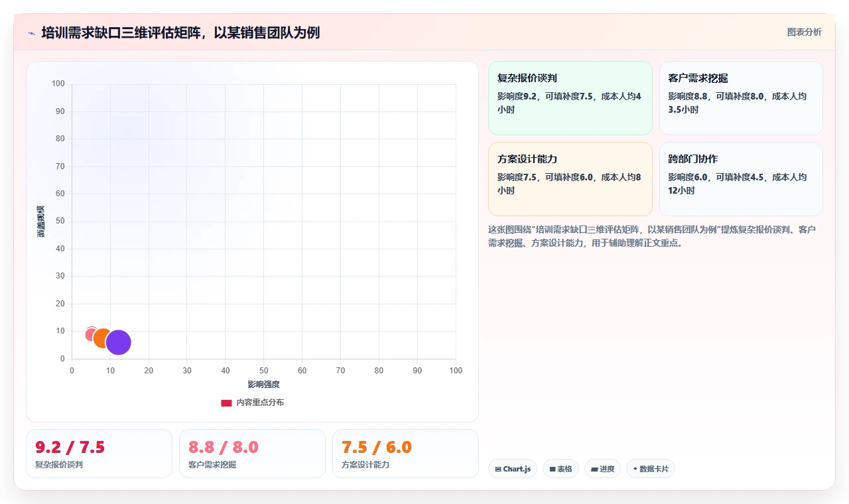Click the x-axis tick label 50
The image size is (849, 504).
click(264, 371)
